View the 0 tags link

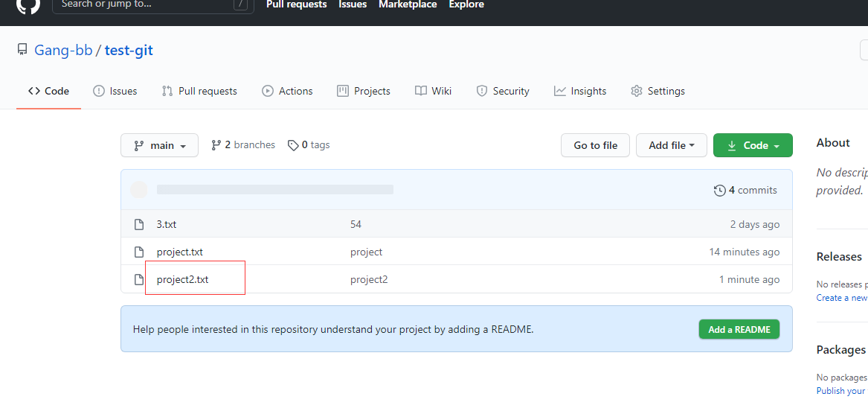[x=309, y=144]
